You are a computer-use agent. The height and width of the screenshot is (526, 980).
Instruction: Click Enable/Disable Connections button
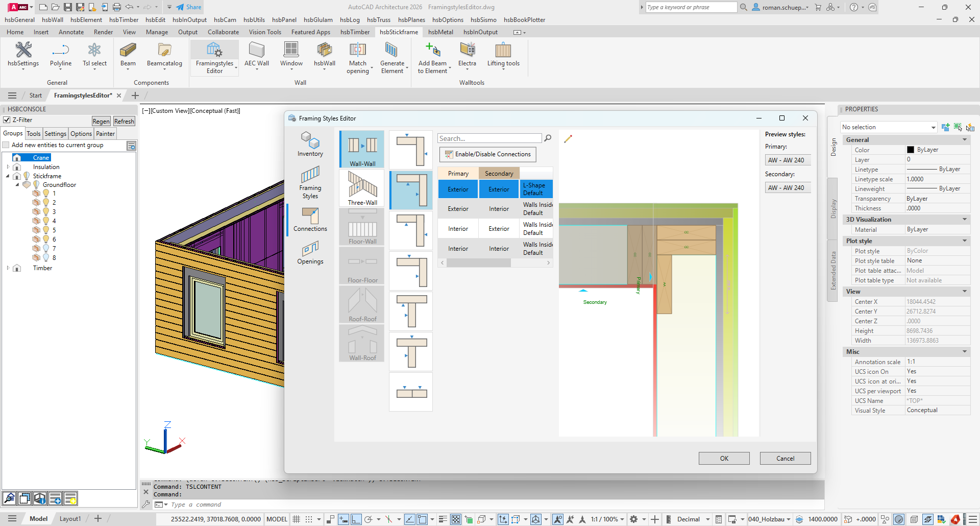pos(487,154)
